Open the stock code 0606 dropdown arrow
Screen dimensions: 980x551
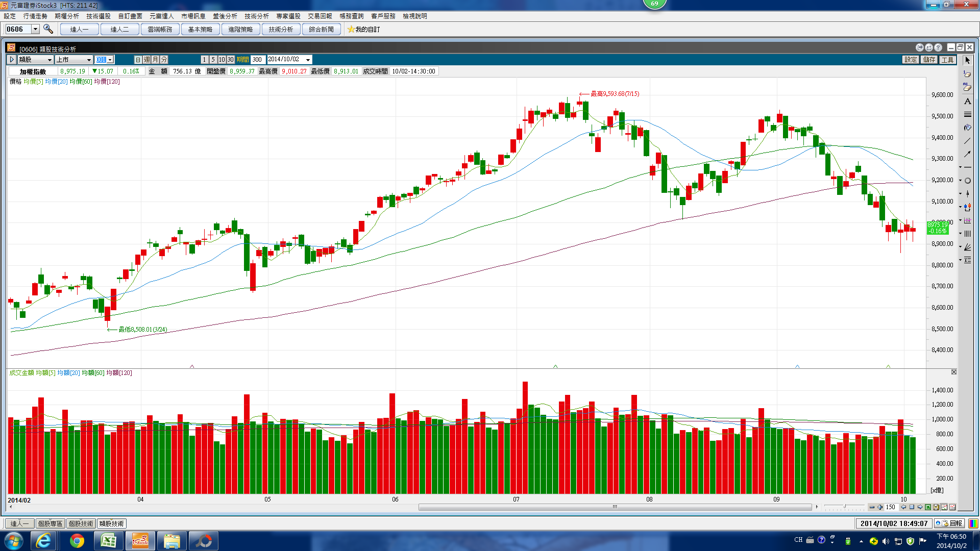(x=36, y=29)
